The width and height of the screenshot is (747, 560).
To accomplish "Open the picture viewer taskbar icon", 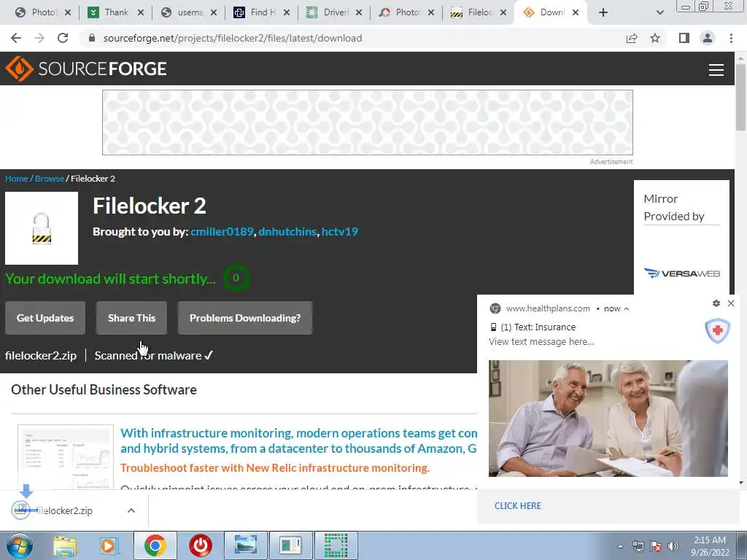I will [246, 545].
